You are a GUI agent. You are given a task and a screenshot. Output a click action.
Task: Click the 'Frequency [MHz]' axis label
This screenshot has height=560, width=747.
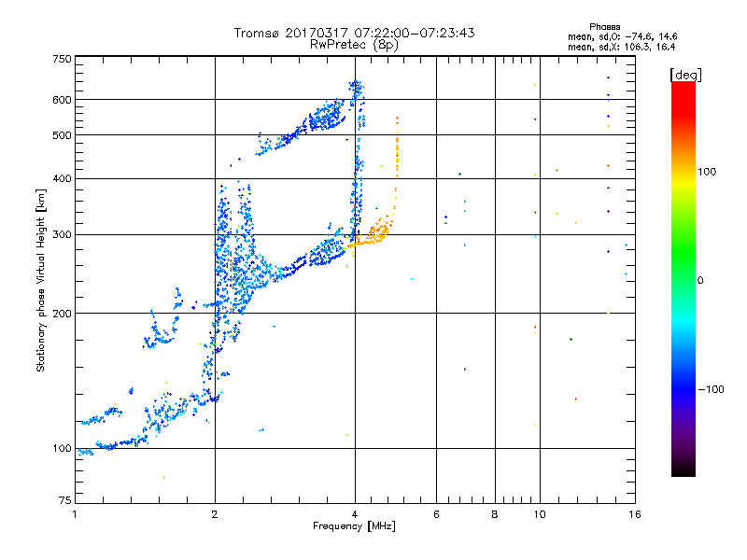(x=354, y=525)
